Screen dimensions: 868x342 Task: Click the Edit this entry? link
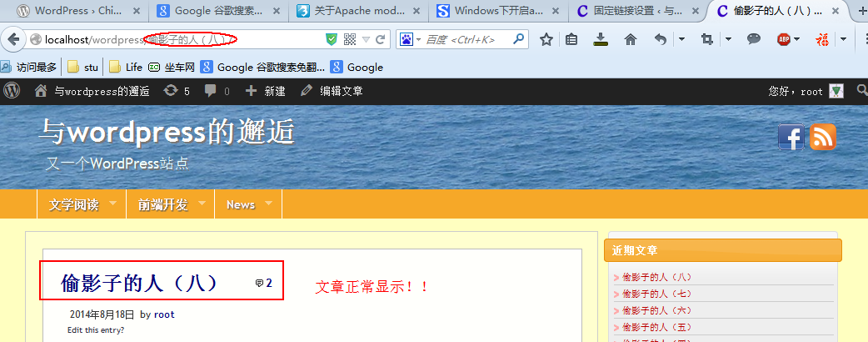coord(96,329)
